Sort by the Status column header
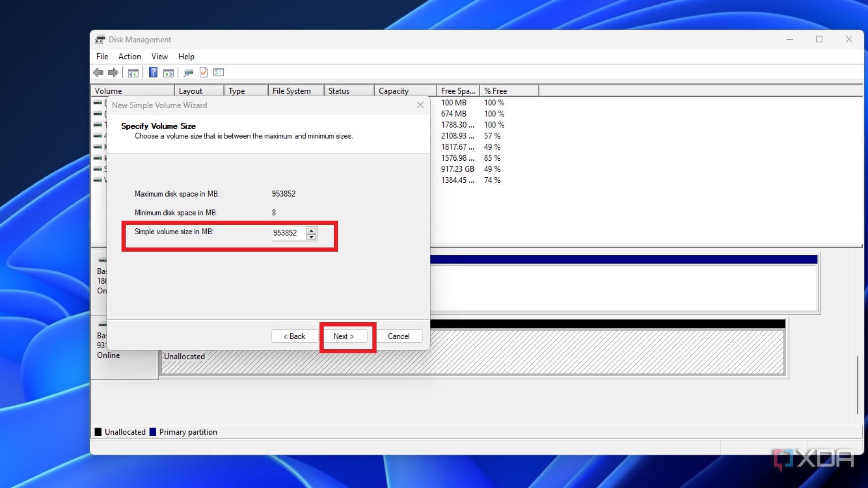Screen dimensions: 868x488 coord(350,91)
